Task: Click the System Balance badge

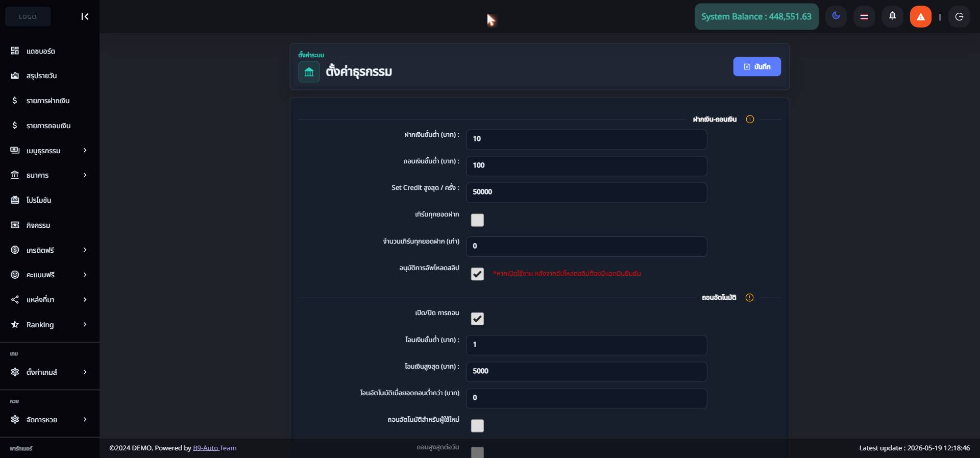Action: click(x=756, y=17)
